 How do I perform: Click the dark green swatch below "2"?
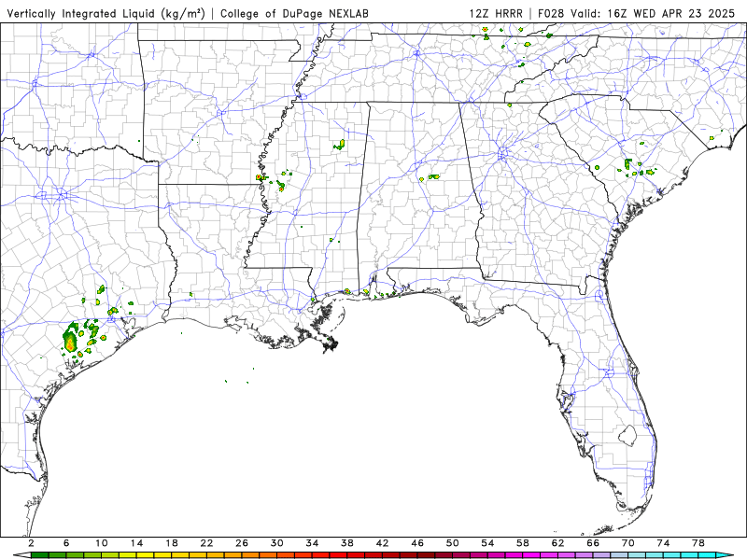click(x=39, y=555)
